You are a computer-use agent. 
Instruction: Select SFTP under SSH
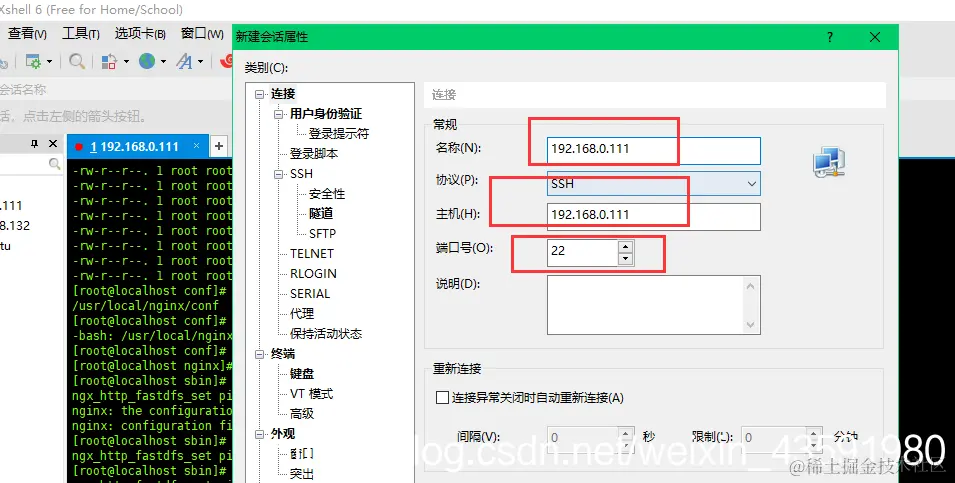click(x=322, y=233)
